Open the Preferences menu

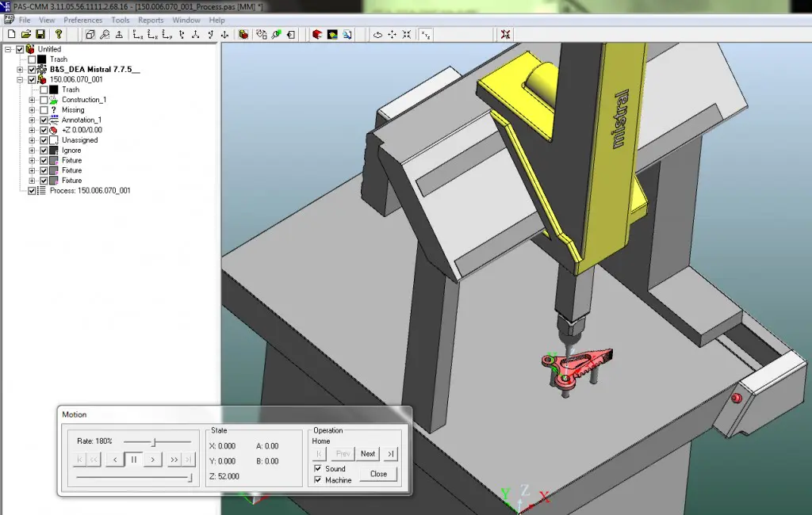pos(82,20)
